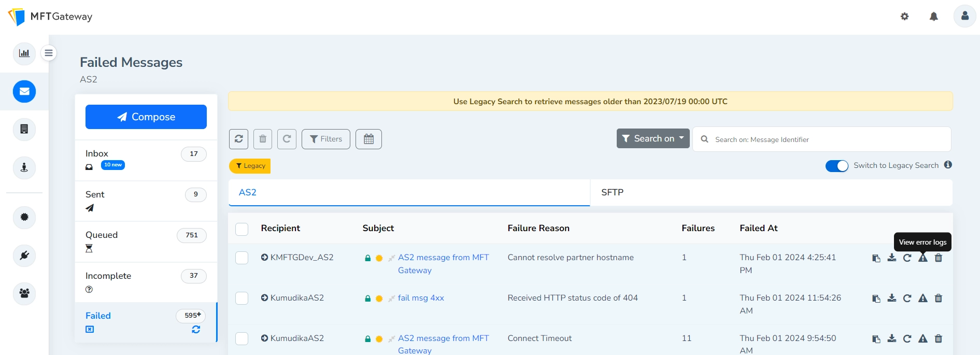The width and height of the screenshot is (980, 355).
Task: Copy the KMFTGDev_AS2 message row
Action: (876, 258)
